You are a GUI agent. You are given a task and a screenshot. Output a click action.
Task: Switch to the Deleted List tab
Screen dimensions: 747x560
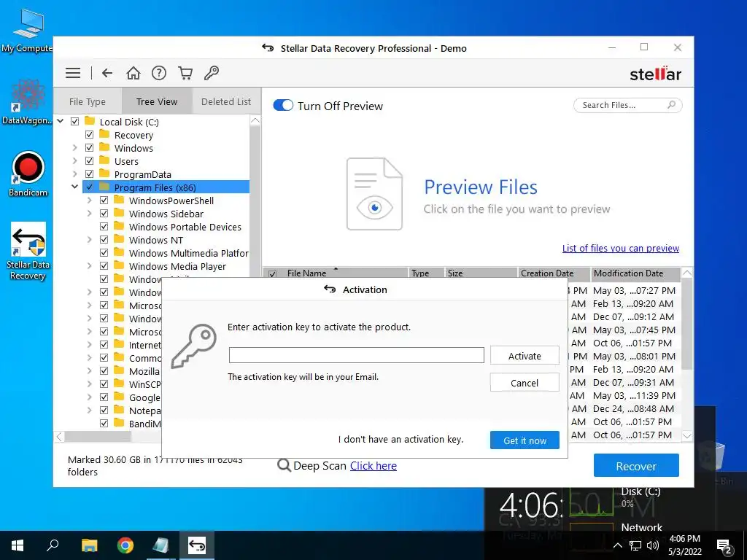pyautogui.click(x=226, y=101)
